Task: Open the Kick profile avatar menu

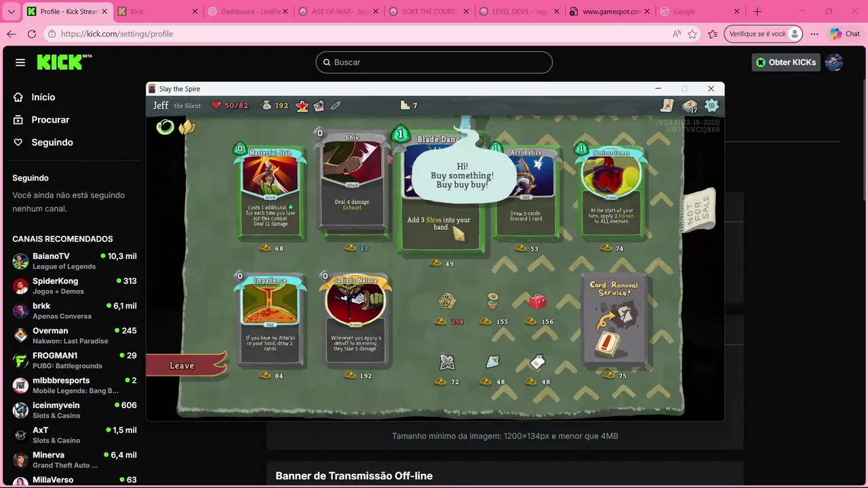Action: 834,62
